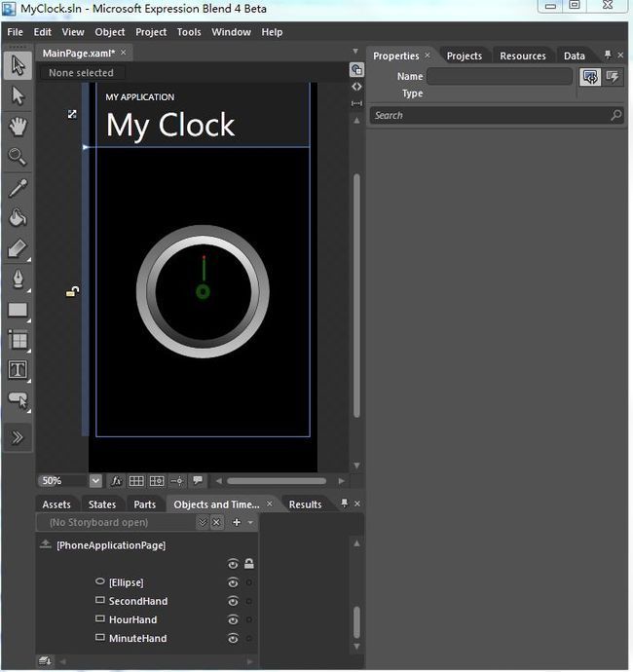Image resolution: width=633 pixels, height=672 pixels.
Task: Open the document tabs dropdown arrow
Action: (x=355, y=52)
